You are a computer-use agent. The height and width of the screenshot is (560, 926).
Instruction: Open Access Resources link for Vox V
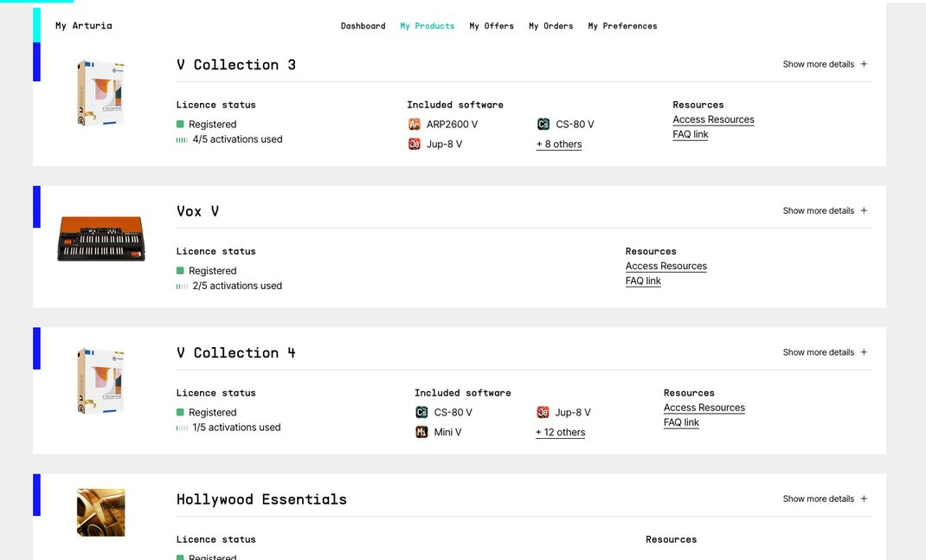(x=666, y=267)
